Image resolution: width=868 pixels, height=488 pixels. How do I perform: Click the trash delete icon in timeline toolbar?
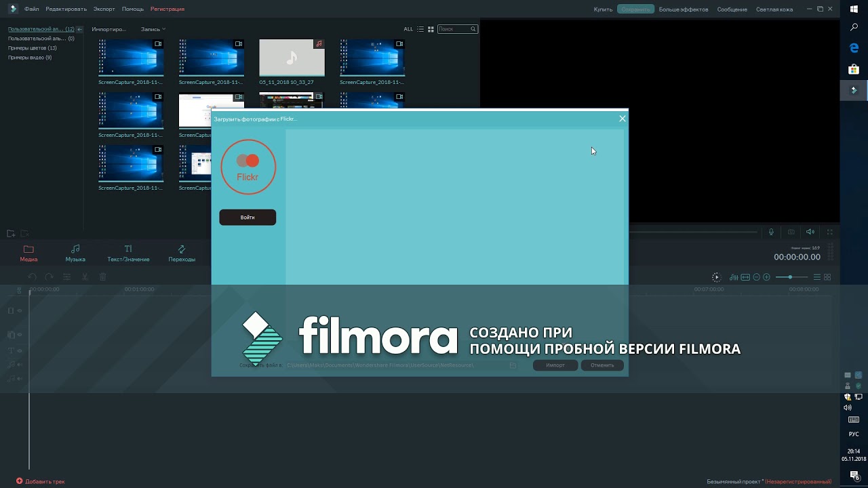pyautogui.click(x=103, y=277)
